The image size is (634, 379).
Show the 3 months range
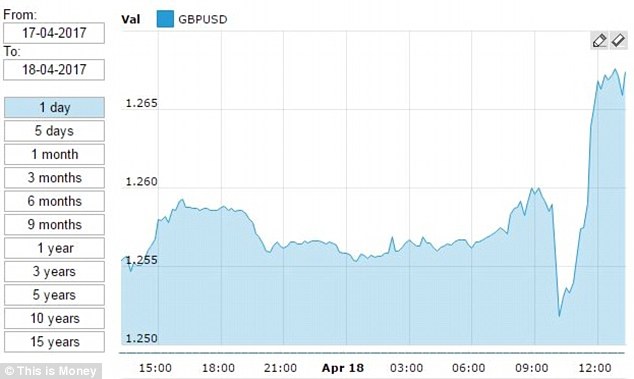point(54,178)
